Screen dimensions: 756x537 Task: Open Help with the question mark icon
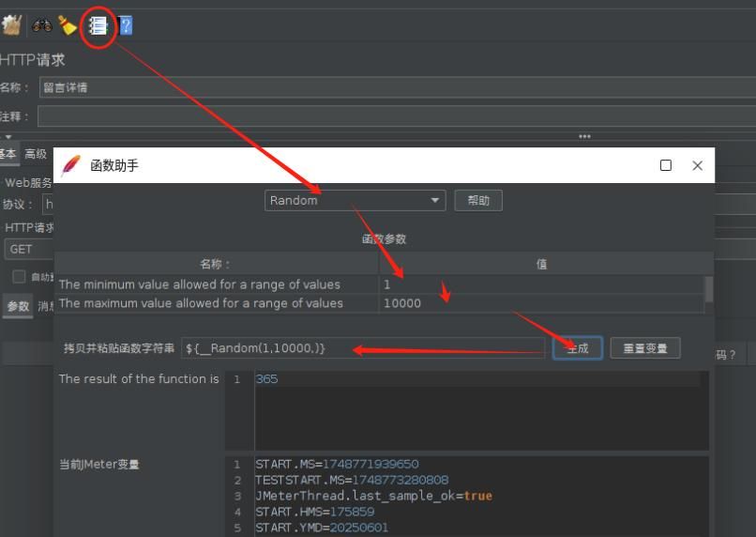pyautogui.click(x=126, y=25)
